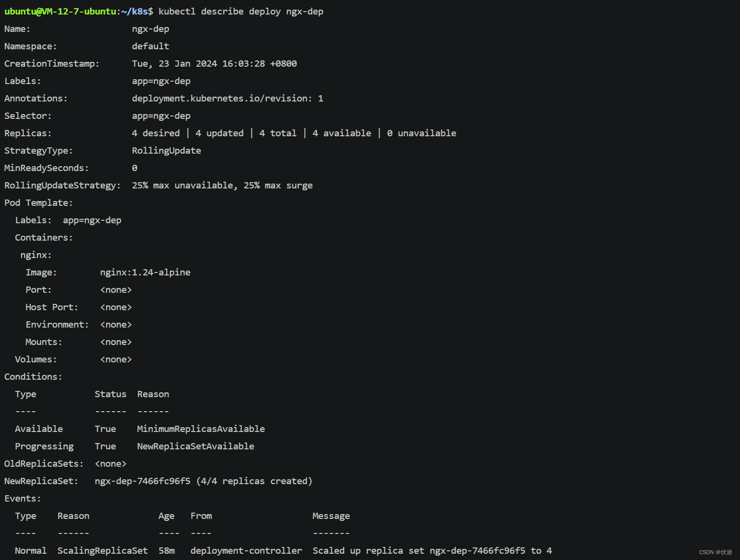740x560 pixels.
Task: Click the 'NewReplicaSetAvailable' reason
Action: pos(196,446)
